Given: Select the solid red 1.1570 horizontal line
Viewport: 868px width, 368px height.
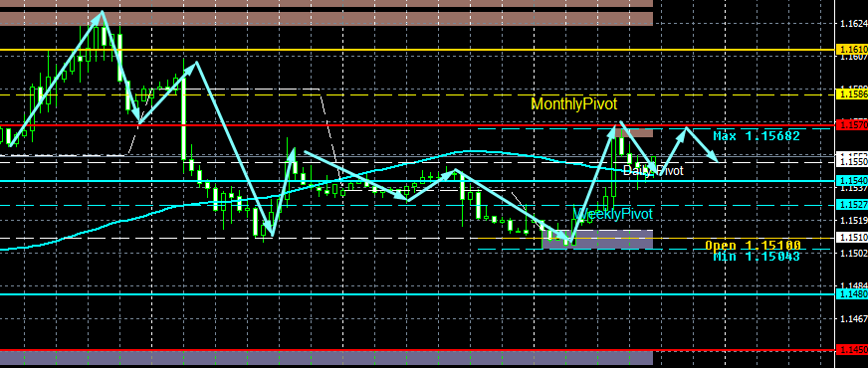Looking at the screenshot, I should tap(418, 125).
